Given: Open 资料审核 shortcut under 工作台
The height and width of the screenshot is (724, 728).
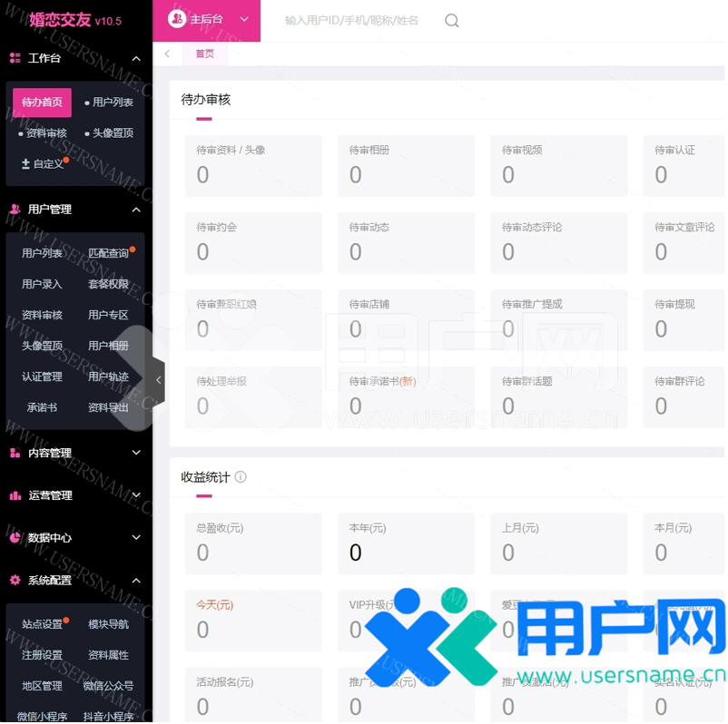Looking at the screenshot, I should (x=43, y=133).
